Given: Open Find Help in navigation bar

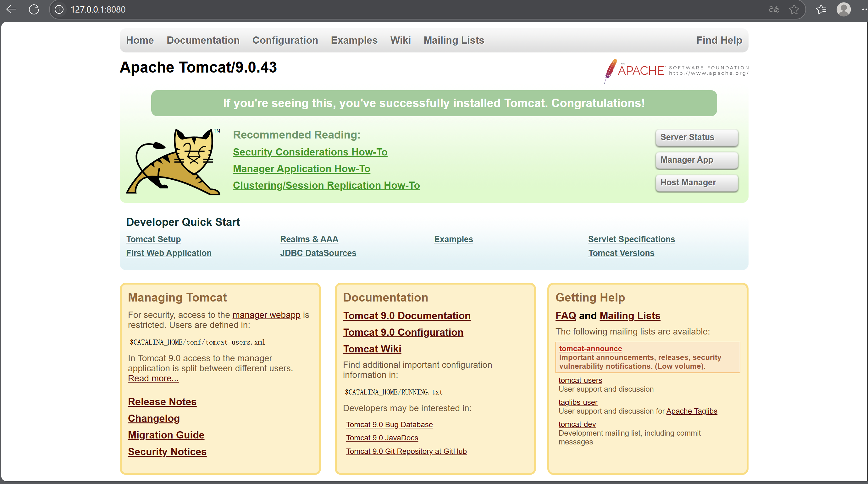Looking at the screenshot, I should tap(719, 40).
